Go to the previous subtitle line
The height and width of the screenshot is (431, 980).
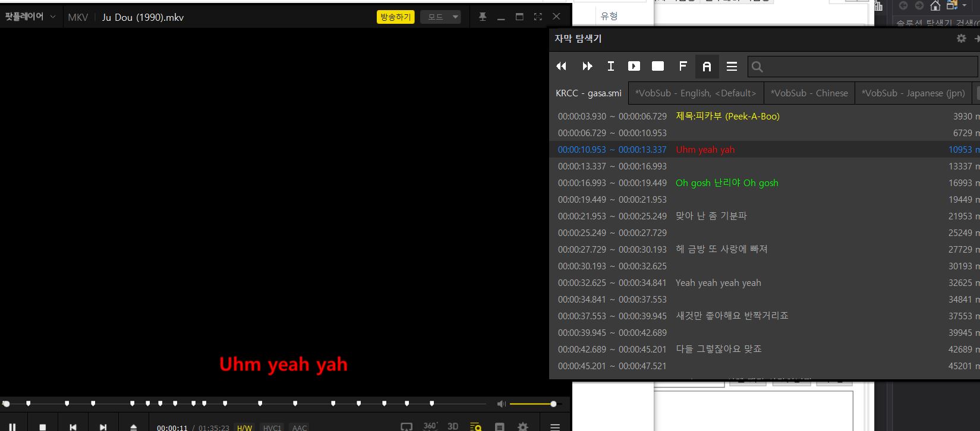pyautogui.click(x=561, y=66)
